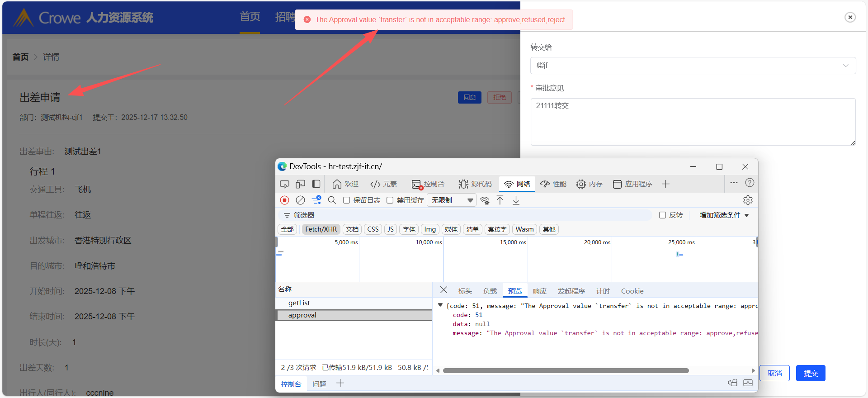868x398 pixels.
Task: Open the 计时 (Timing) request tab
Action: tap(603, 291)
